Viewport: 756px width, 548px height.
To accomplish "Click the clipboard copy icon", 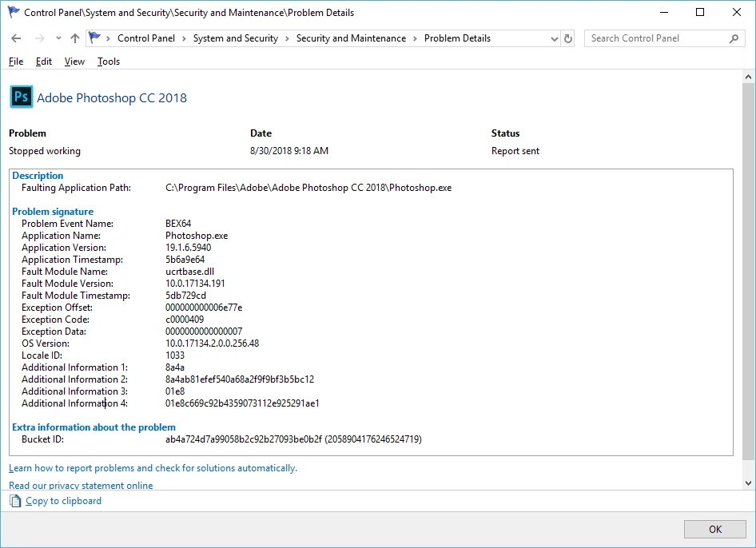I will point(15,501).
